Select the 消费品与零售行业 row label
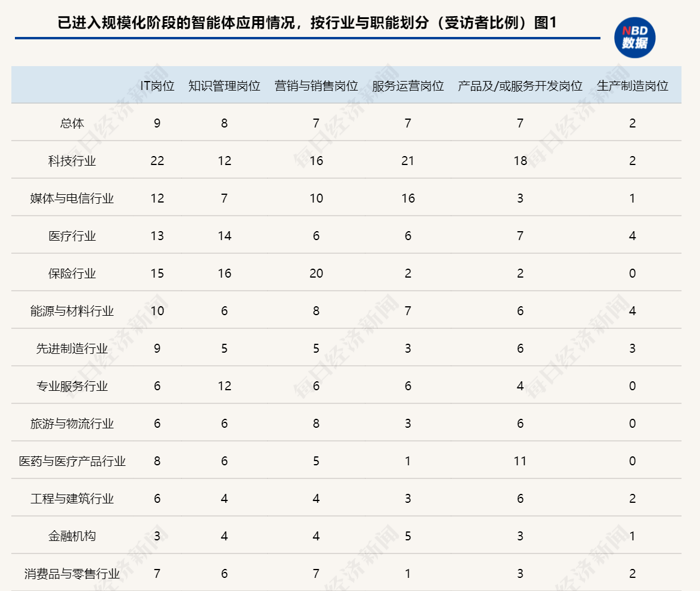 [72, 574]
